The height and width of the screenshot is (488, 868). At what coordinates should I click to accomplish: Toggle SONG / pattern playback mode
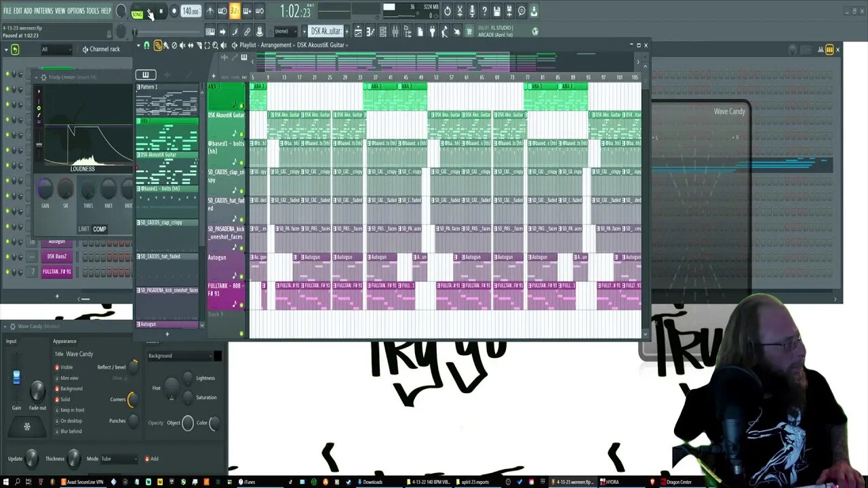(137, 14)
